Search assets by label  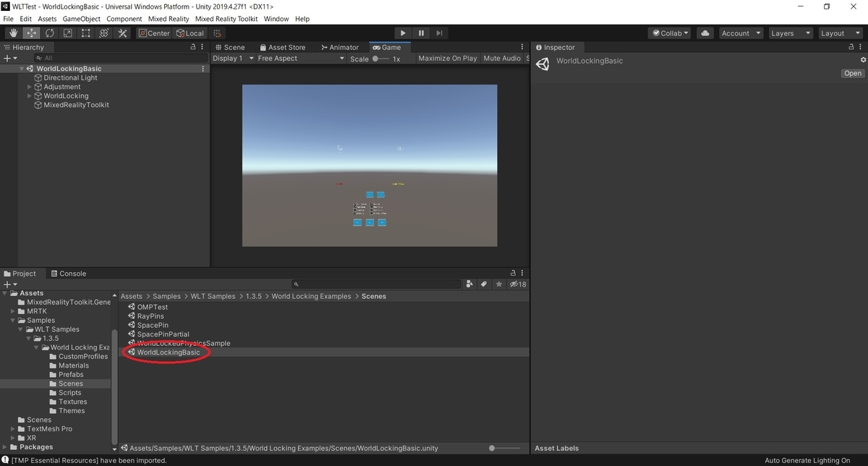(485, 284)
